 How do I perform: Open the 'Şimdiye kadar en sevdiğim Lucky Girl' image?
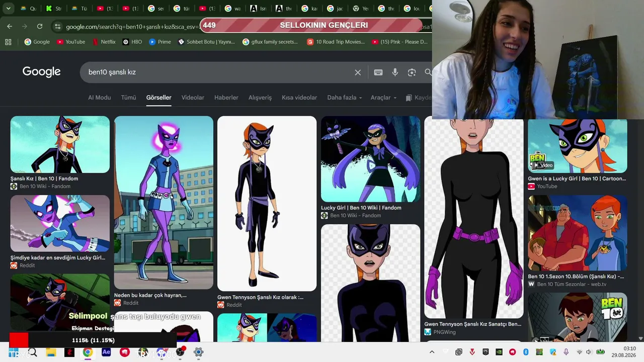coord(60,223)
